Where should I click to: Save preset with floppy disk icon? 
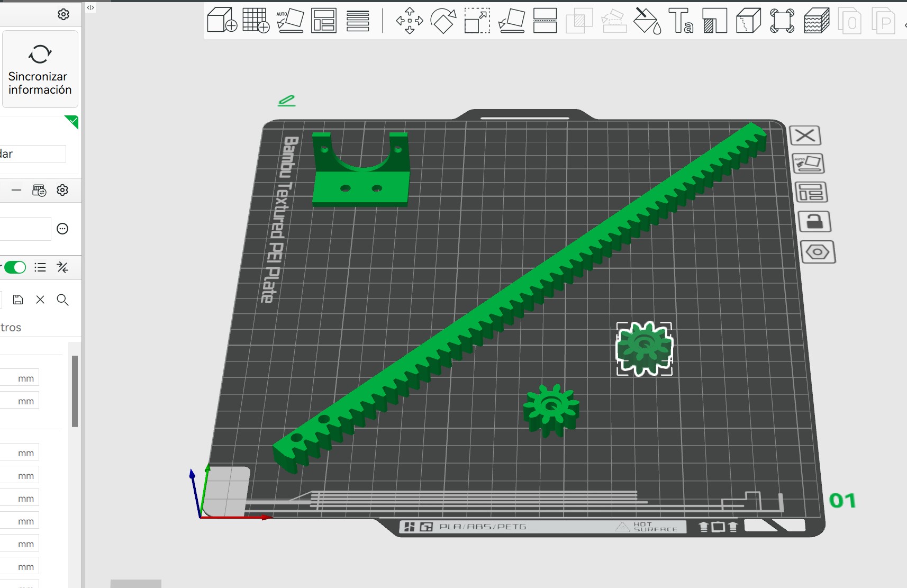tap(18, 300)
